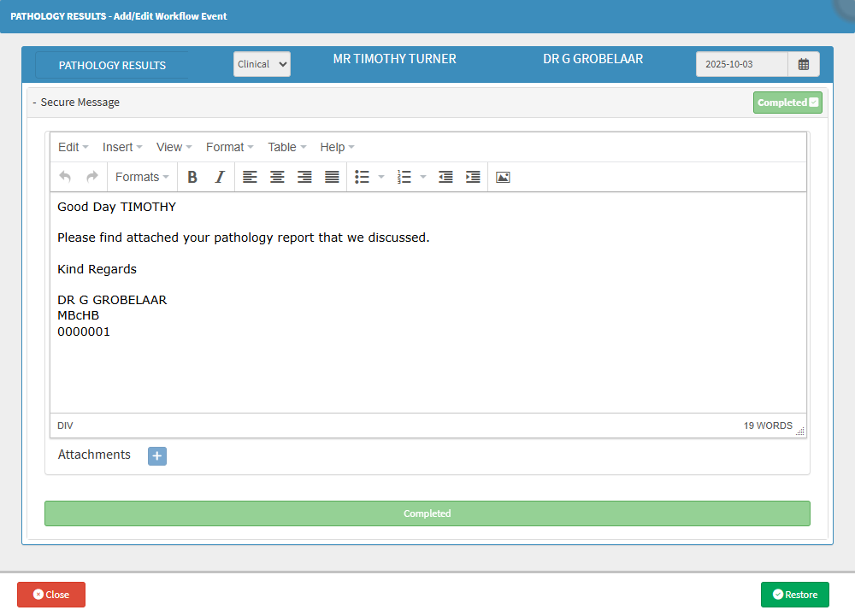
Task: Click the doctor name DR G GROBELAAR in the header
Action: coord(593,59)
